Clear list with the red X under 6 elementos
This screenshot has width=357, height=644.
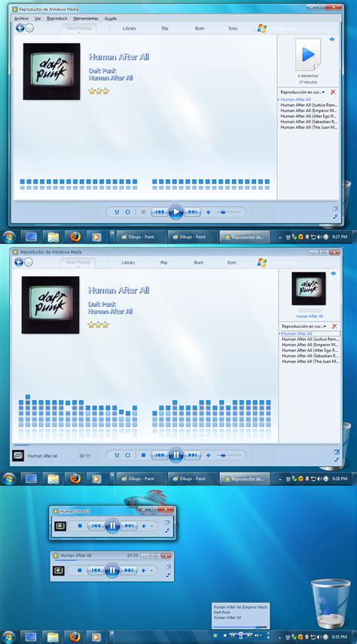333,92
